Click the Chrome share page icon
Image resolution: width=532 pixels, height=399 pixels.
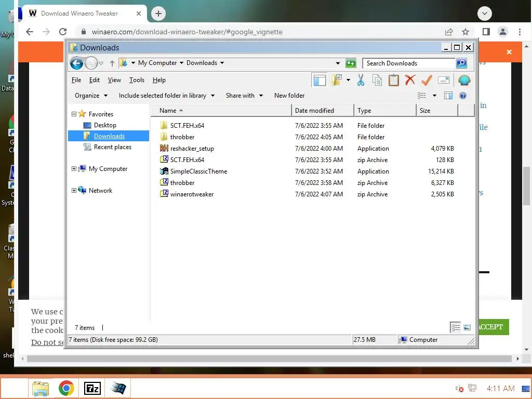449,32
